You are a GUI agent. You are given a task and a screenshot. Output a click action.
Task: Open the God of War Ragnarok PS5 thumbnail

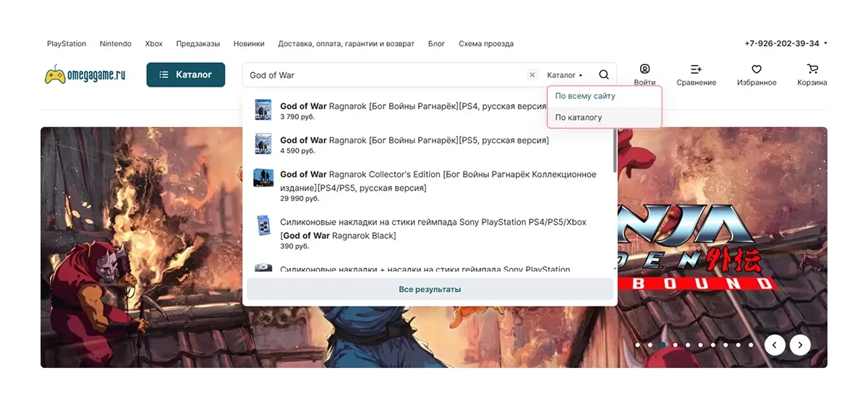[x=263, y=144]
